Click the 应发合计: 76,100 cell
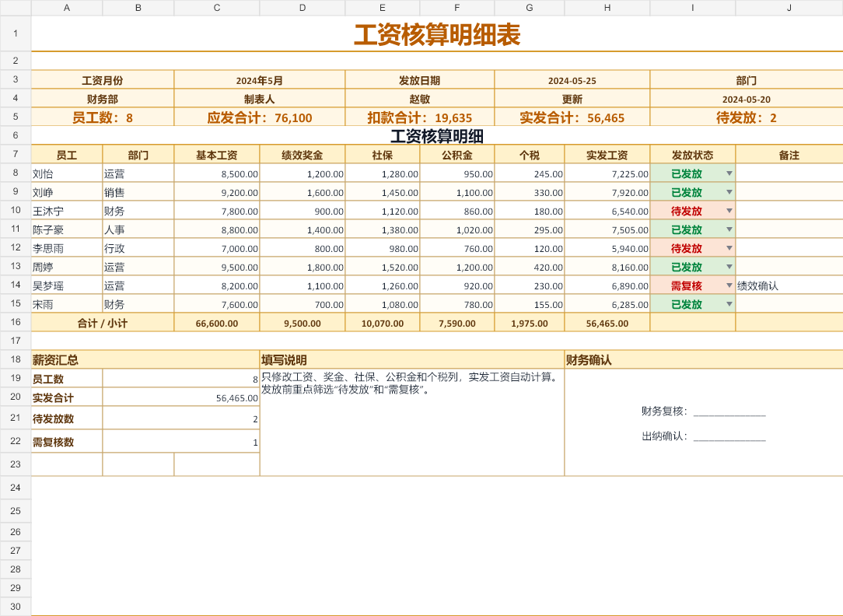 pyautogui.click(x=260, y=117)
